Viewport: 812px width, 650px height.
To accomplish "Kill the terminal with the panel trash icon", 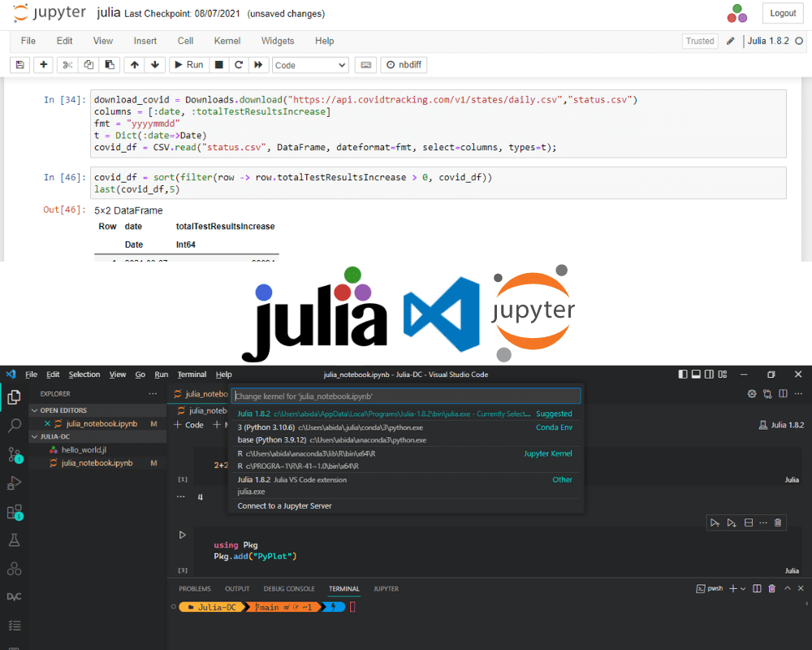I will pos(771,588).
